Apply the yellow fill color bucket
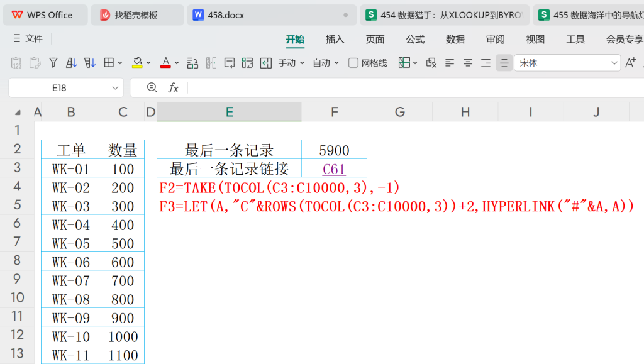 pos(137,63)
